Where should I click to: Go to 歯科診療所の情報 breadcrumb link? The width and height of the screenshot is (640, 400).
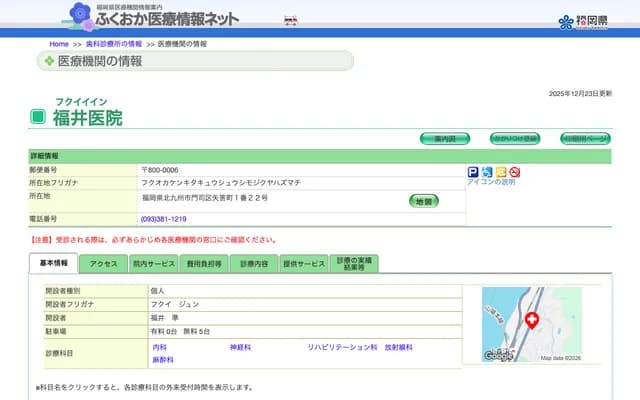113,44
